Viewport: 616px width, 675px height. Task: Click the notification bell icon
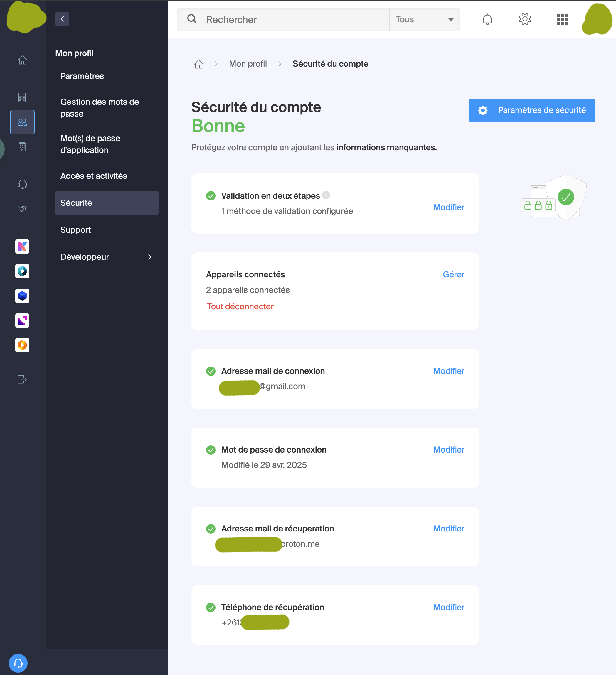pyautogui.click(x=487, y=19)
